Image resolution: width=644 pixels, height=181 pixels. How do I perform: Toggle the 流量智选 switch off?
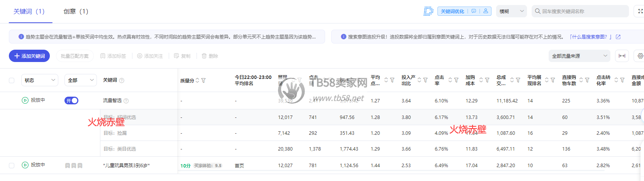pyautogui.click(x=71, y=101)
